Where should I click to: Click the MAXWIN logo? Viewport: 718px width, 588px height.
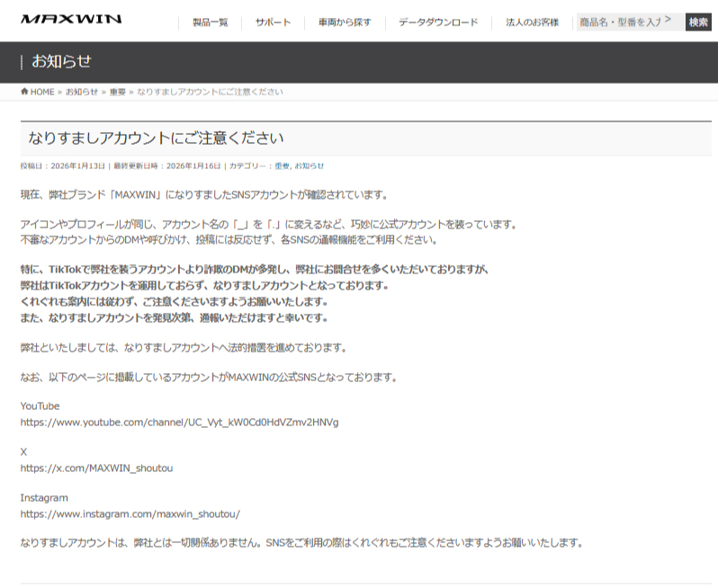(71, 19)
